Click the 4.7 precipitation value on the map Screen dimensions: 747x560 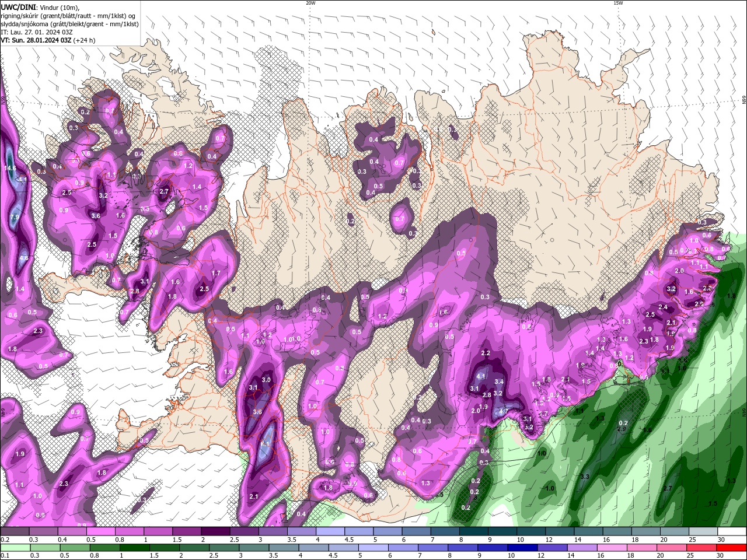click(503, 411)
